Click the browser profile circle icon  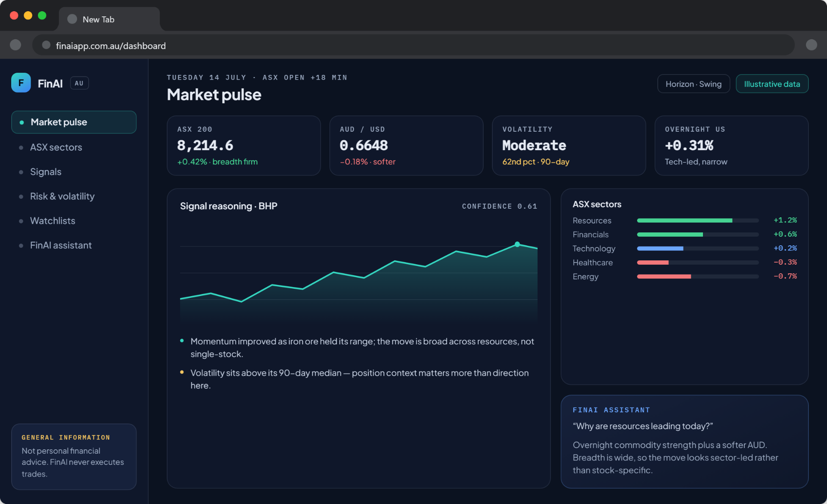[811, 45]
